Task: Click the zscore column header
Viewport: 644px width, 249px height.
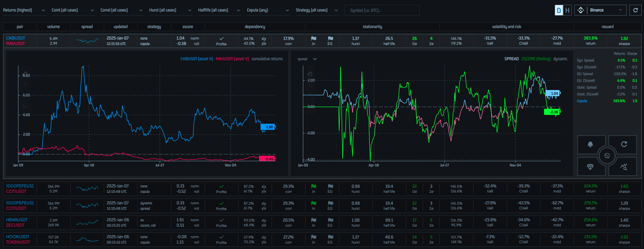Action: [x=187, y=27]
